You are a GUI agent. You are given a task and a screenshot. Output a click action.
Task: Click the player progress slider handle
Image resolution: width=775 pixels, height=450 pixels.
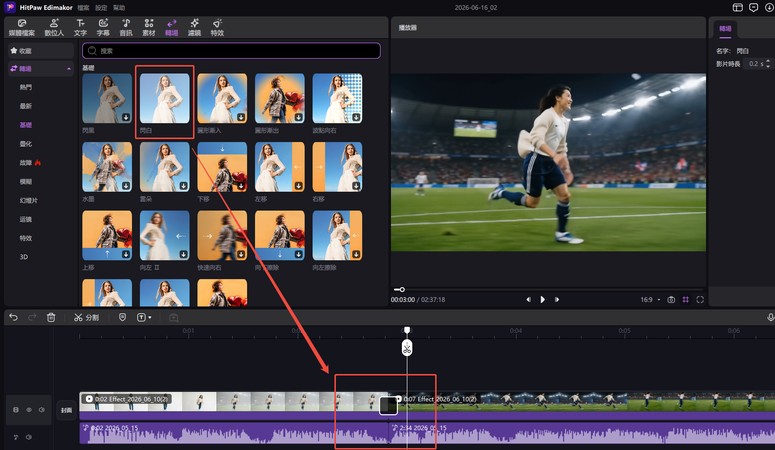pos(402,289)
